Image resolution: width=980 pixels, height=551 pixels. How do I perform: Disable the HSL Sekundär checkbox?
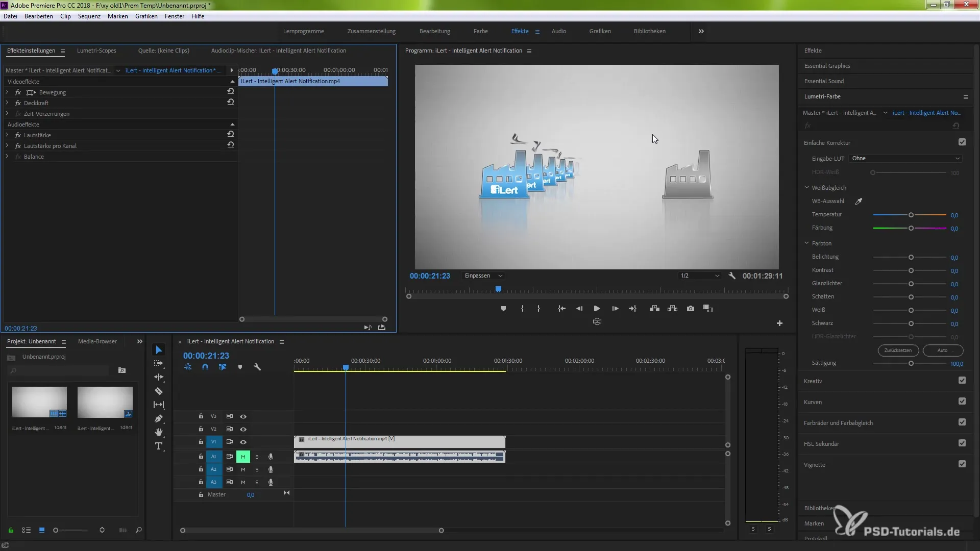click(x=962, y=443)
